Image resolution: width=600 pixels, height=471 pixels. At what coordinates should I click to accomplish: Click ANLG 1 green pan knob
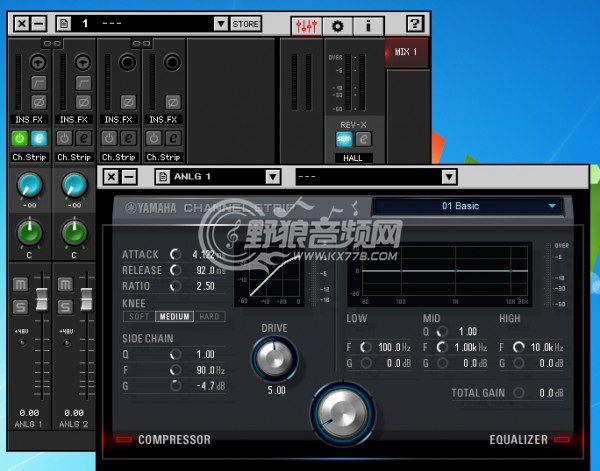click(x=29, y=233)
